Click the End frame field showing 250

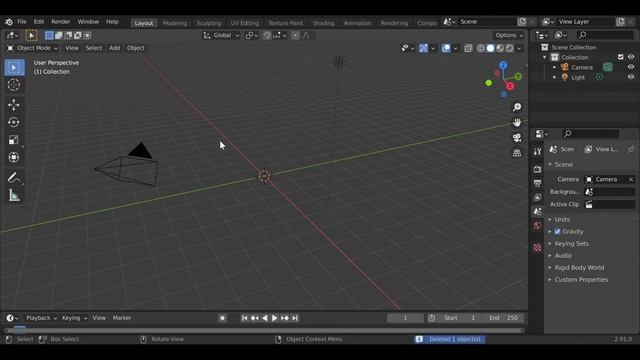coord(503,318)
